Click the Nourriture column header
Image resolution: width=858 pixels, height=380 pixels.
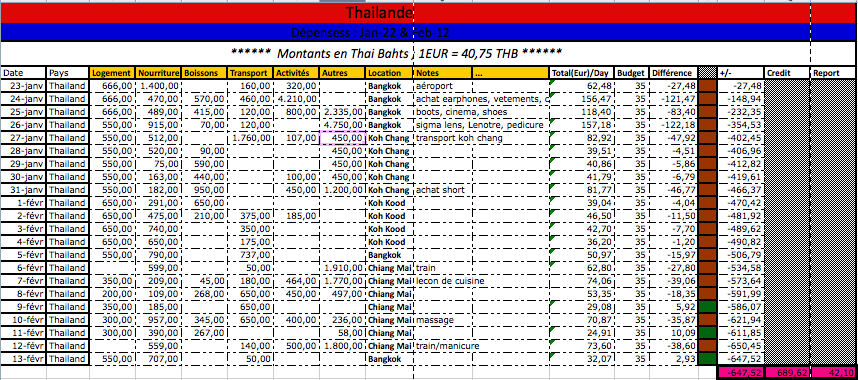[x=158, y=73]
